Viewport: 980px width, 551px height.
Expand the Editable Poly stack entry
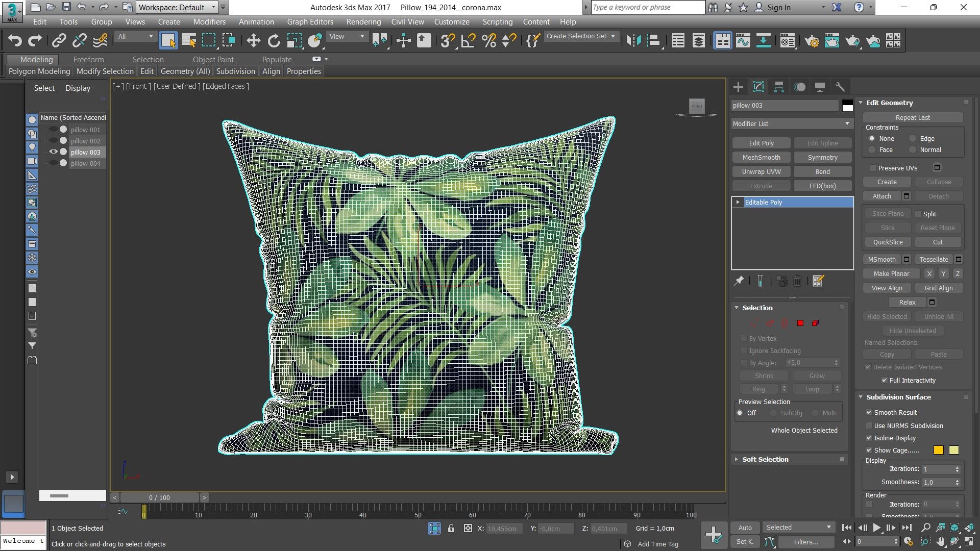pos(738,202)
